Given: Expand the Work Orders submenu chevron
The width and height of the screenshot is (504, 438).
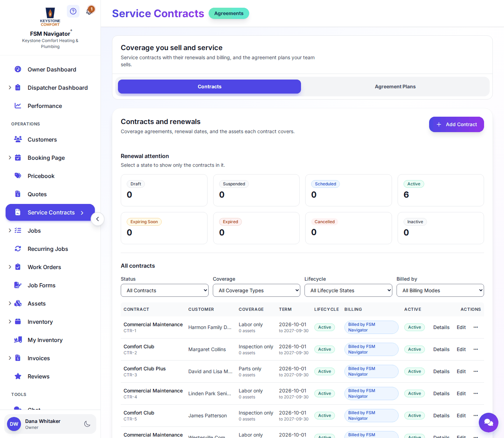Looking at the screenshot, I should click(10, 267).
